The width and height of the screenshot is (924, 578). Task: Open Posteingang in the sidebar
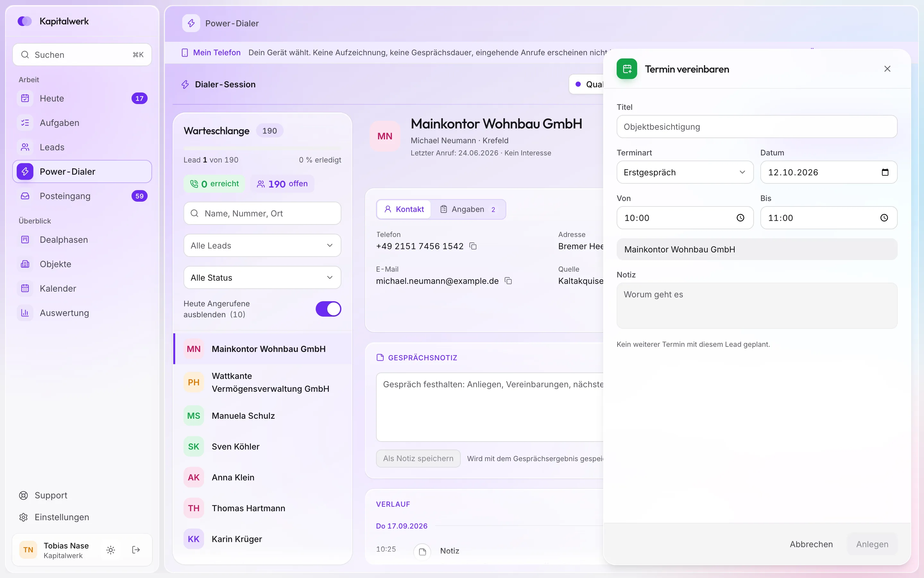pyautogui.click(x=82, y=196)
